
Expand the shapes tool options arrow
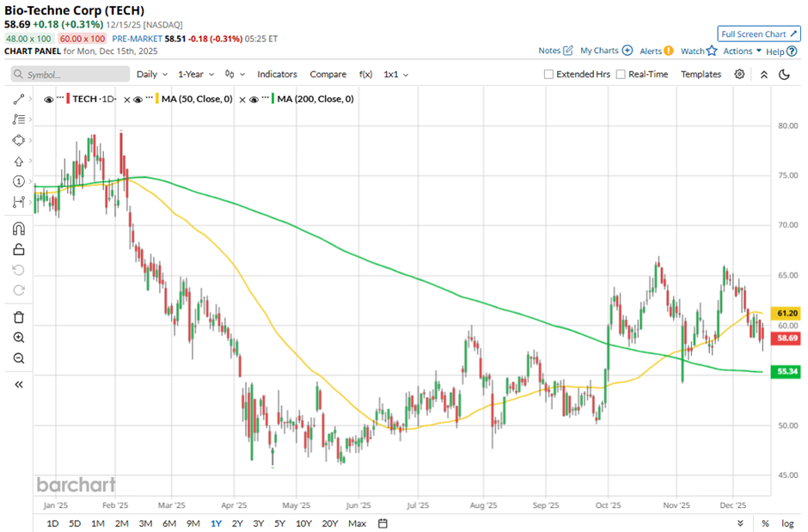click(30, 140)
